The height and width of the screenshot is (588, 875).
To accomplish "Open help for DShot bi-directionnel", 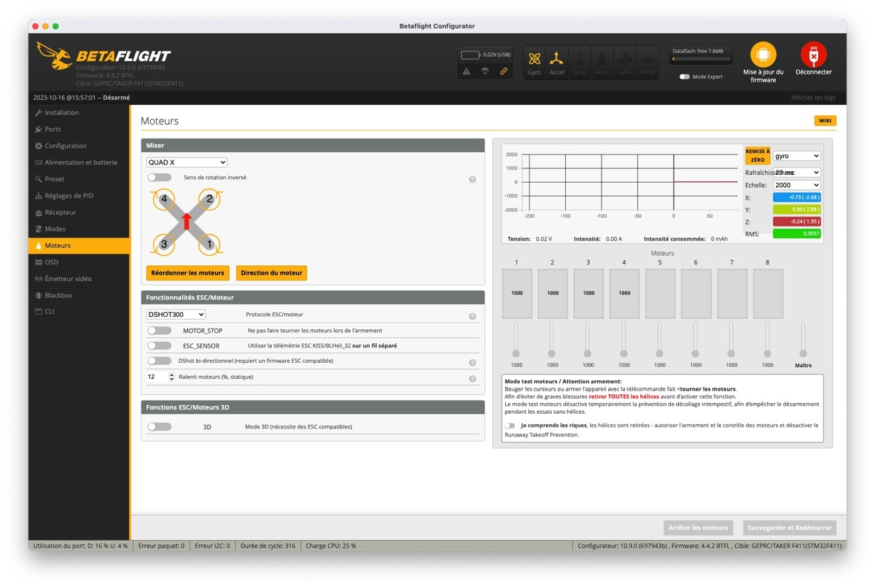I will [472, 362].
